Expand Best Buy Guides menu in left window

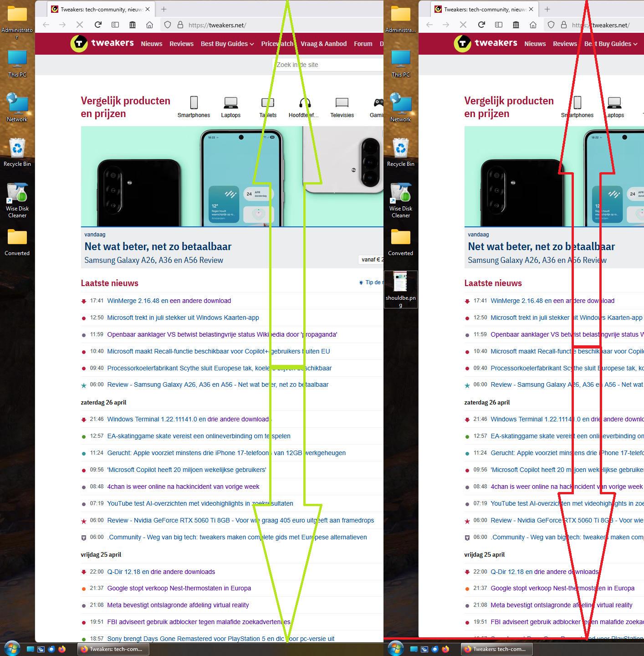point(227,44)
